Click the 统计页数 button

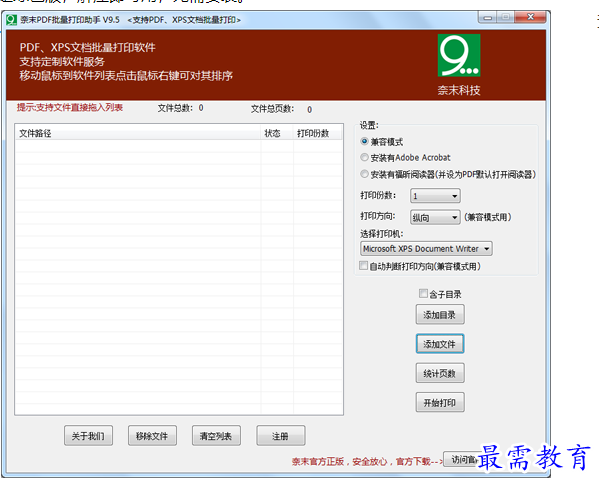point(440,373)
